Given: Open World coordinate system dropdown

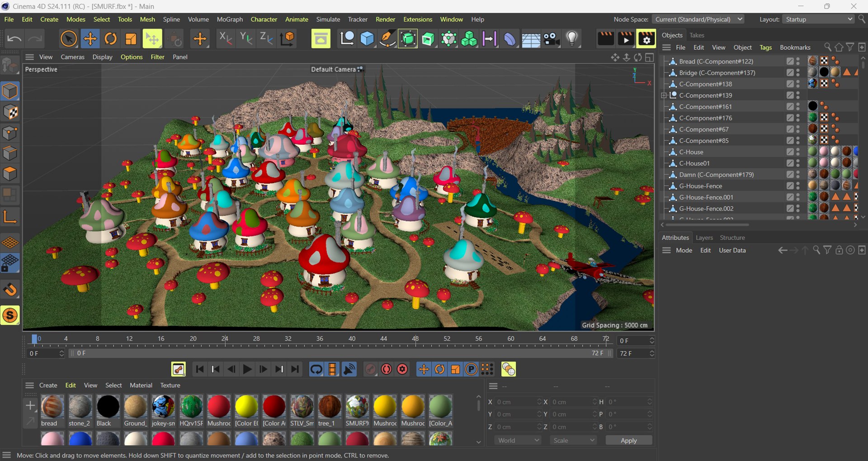Looking at the screenshot, I should click(x=518, y=440).
